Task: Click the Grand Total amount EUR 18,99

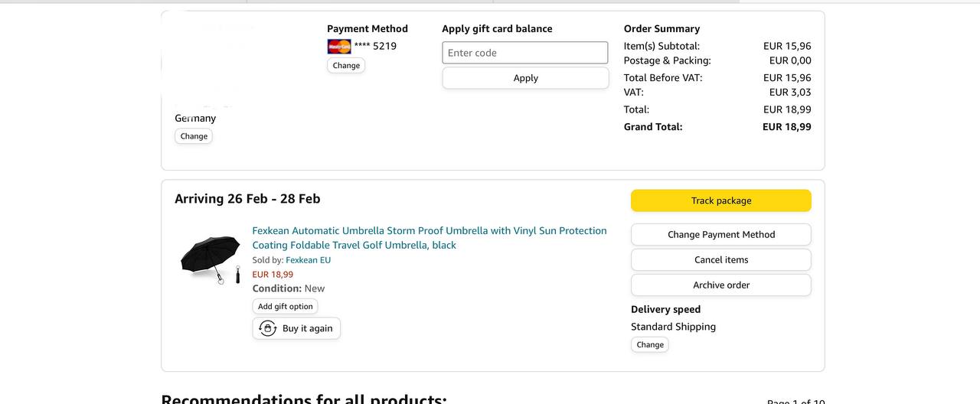Action: [786, 127]
